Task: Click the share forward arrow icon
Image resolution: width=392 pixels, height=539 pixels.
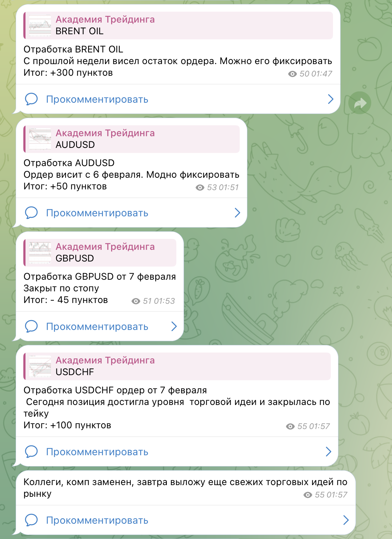Action: (360, 103)
